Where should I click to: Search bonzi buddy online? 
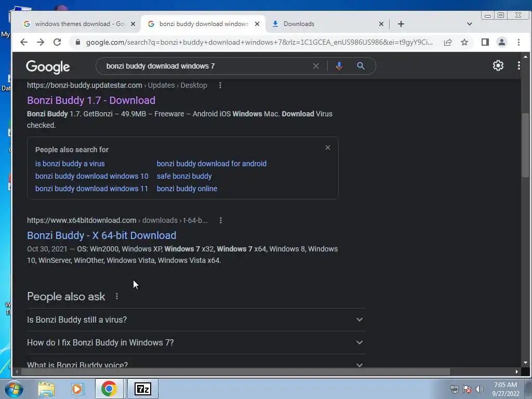(187, 189)
